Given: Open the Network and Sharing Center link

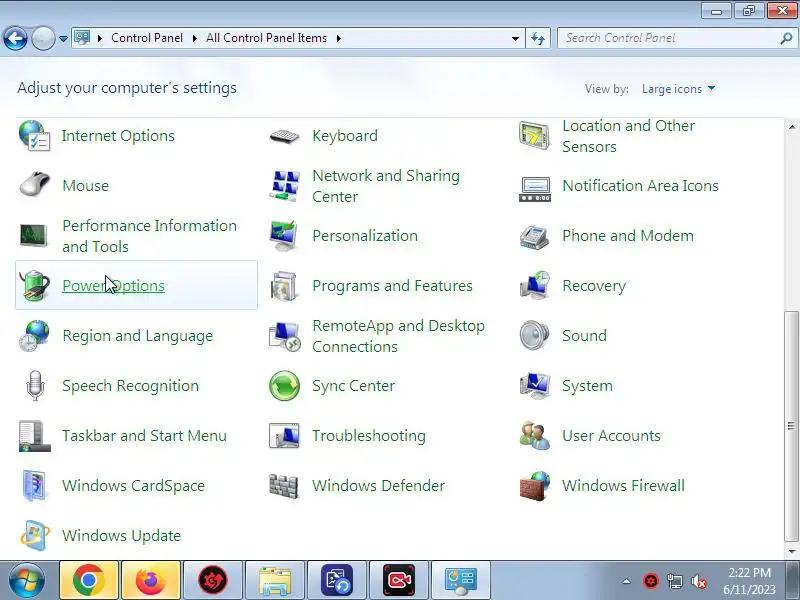Looking at the screenshot, I should pyautogui.click(x=386, y=186).
